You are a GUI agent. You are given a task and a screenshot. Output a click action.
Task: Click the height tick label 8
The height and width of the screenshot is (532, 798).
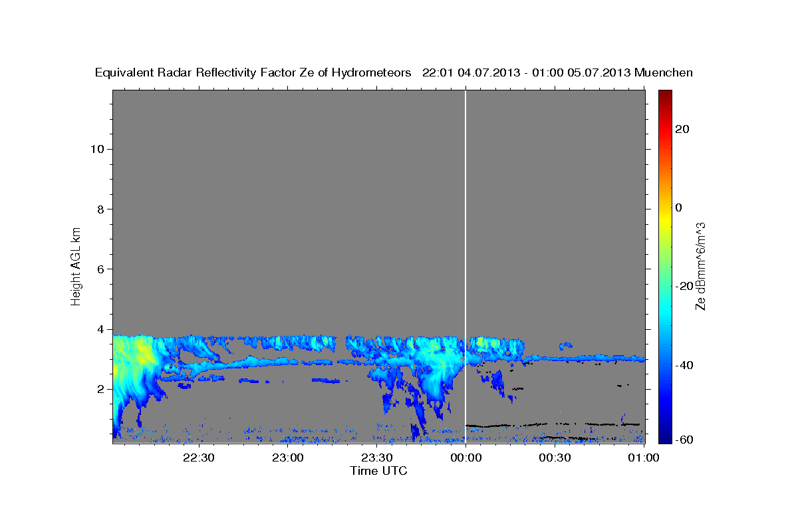(99, 209)
